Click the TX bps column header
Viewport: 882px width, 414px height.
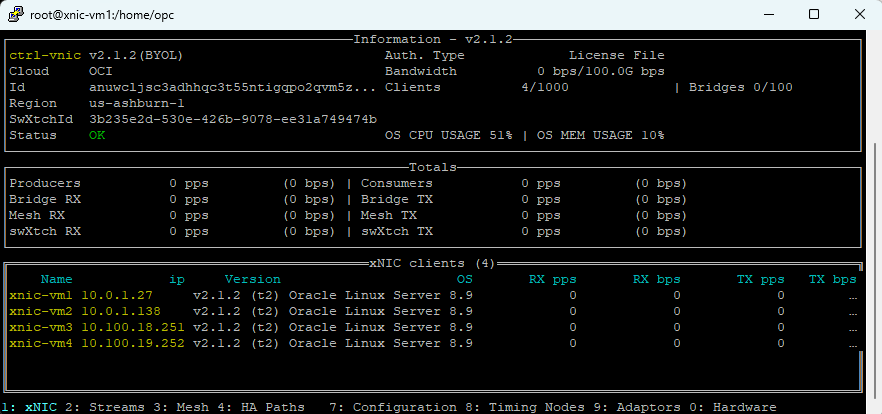point(832,279)
